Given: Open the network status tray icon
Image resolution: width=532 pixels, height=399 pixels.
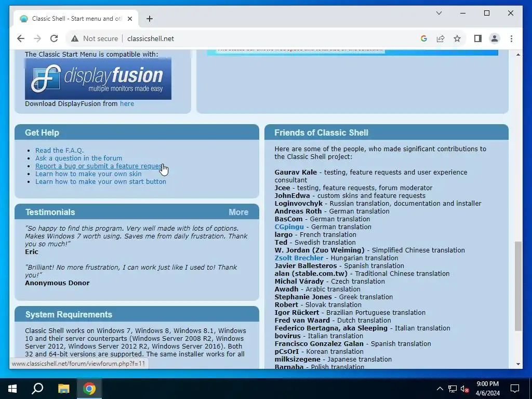Looking at the screenshot, I should 453,389.
